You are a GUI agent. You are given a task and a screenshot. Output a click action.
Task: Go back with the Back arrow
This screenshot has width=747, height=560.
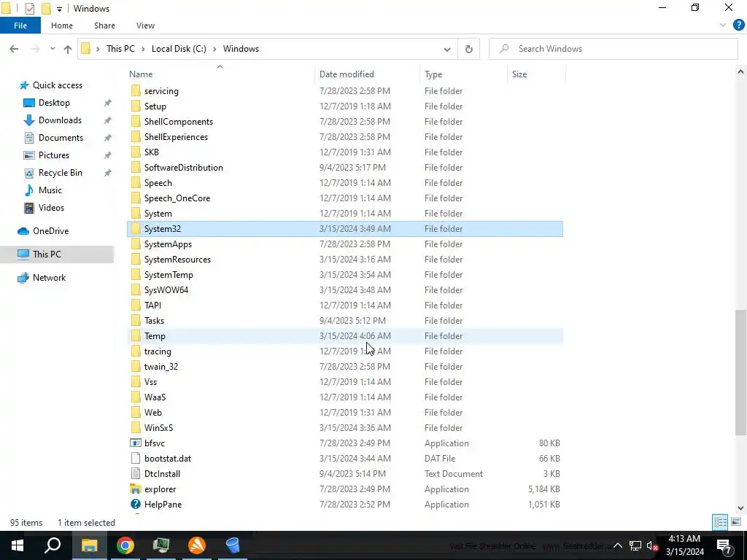point(14,49)
